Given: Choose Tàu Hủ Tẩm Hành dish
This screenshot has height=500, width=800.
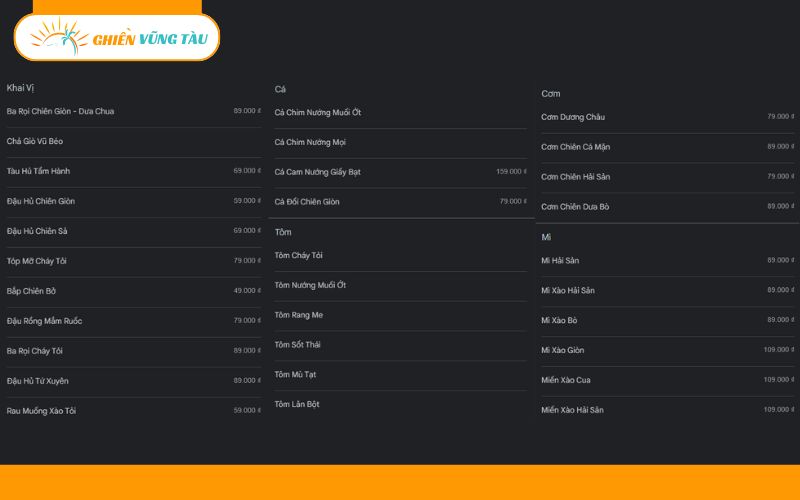Looking at the screenshot, I should pyautogui.click(x=38, y=171).
